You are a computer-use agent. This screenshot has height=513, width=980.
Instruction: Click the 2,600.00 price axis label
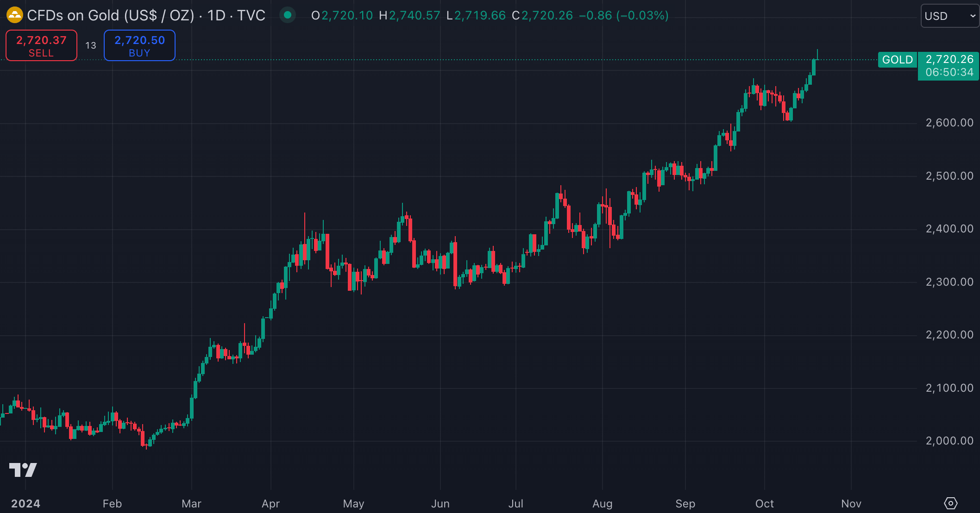click(949, 123)
